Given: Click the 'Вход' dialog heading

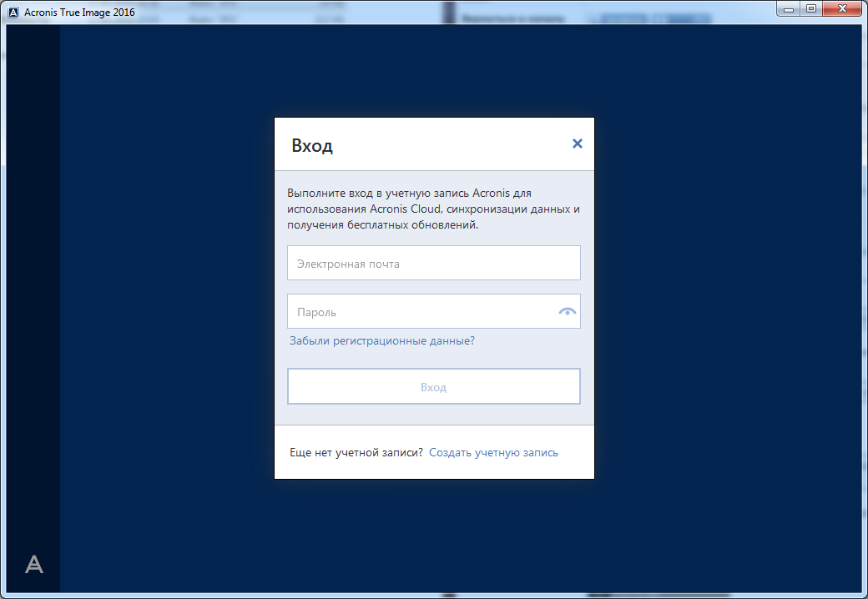Looking at the screenshot, I should pyautogui.click(x=312, y=146).
